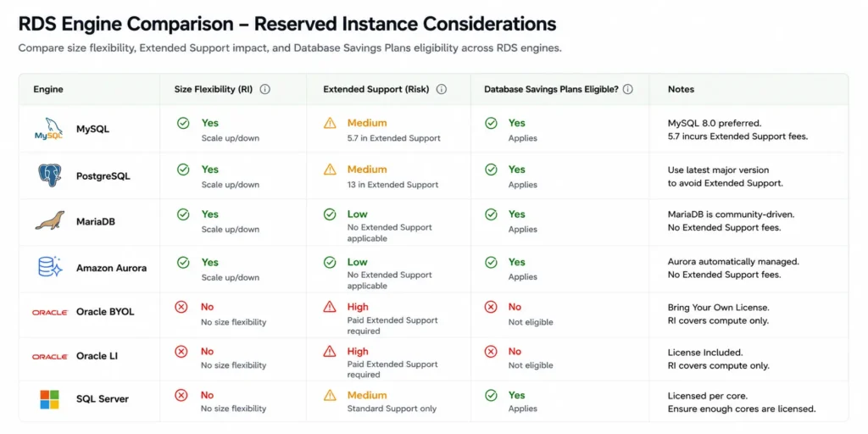
Task: Click green check in SQL Server Savings Plans cell
Action: (x=491, y=395)
